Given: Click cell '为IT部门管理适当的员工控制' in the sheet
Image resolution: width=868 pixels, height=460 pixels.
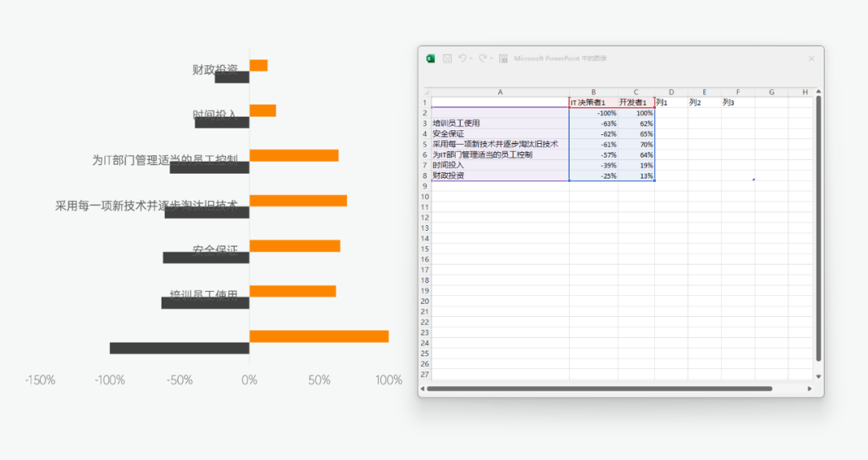Looking at the screenshot, I should click(x=501, y=154).
